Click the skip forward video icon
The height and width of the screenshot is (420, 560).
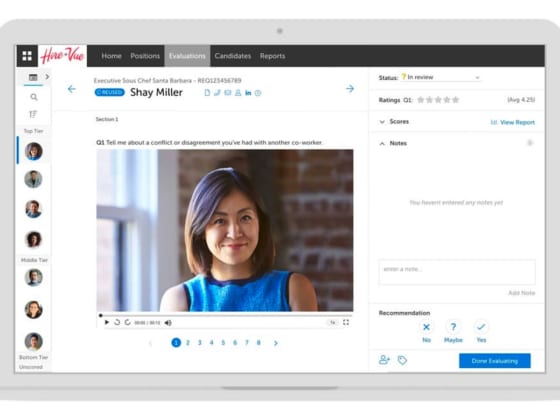click(128, 322)
